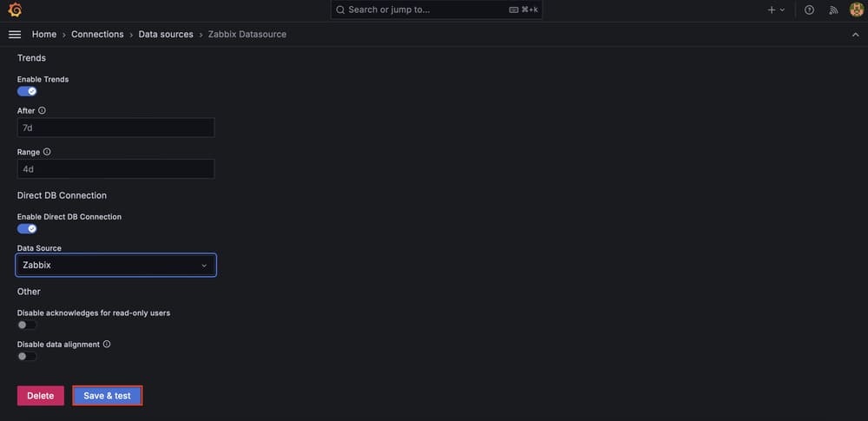868x421 pixels.
Task: Click Zabbix Datasource breadcrumb
Action: tap(247, 35)
